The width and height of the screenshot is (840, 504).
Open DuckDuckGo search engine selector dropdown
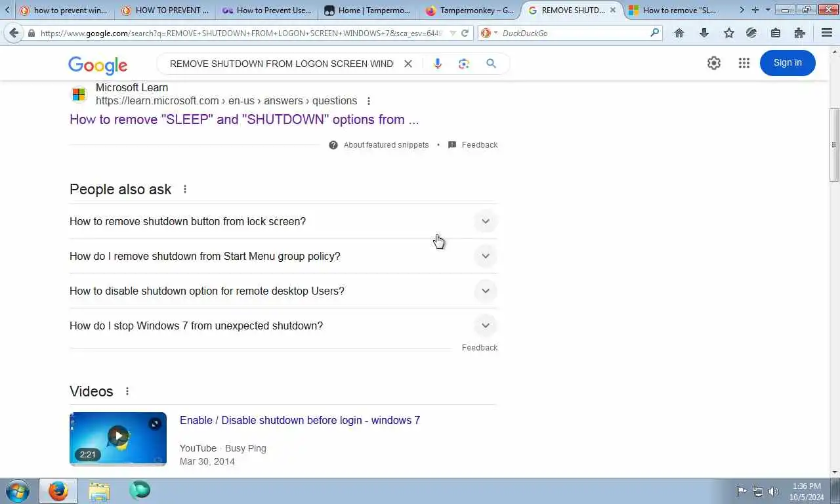click(488, 33)
